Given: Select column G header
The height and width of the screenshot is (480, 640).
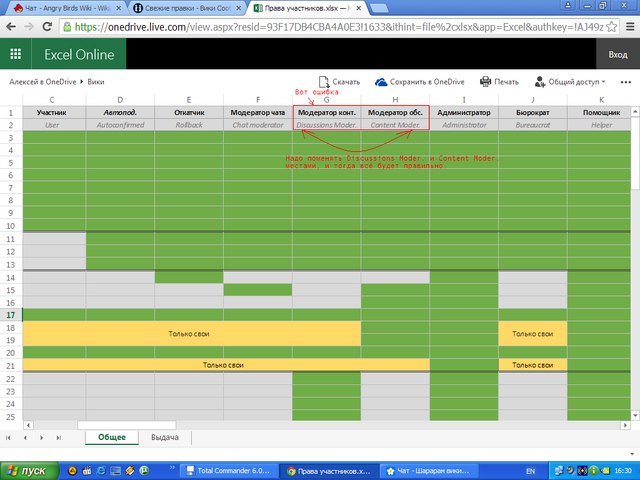Looking at the screenshot, I should 326,100.
